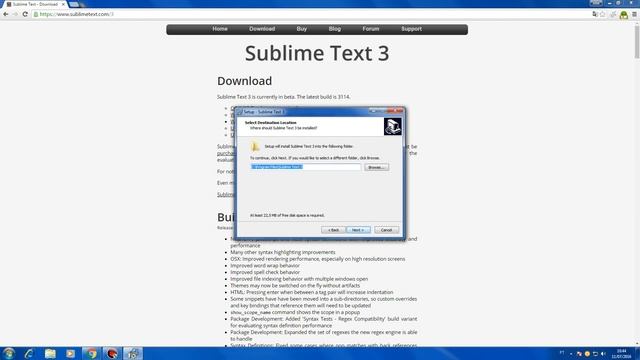Click the Download section heading
Image resolution: width=640 pixels, height=360 pixels.
[x=244, y=81]
